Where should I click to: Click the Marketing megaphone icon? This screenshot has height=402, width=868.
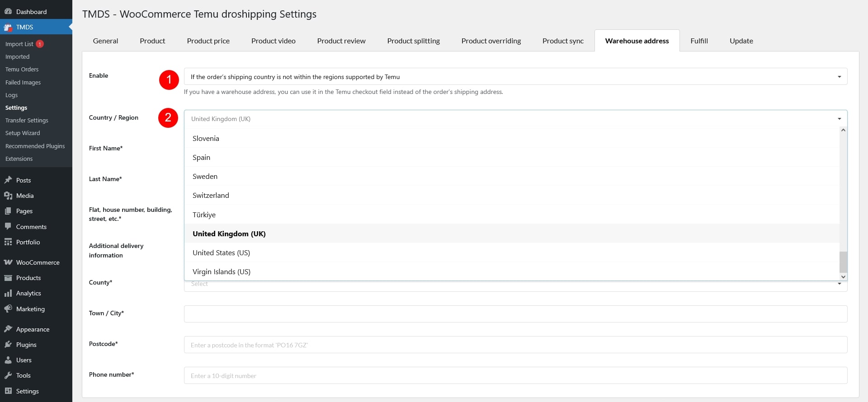click(8, 309)
